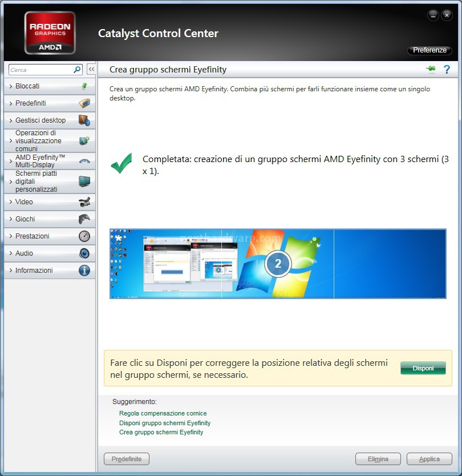
Task: Click the Eyefinity display group preview
Action: tap(278, 264)
